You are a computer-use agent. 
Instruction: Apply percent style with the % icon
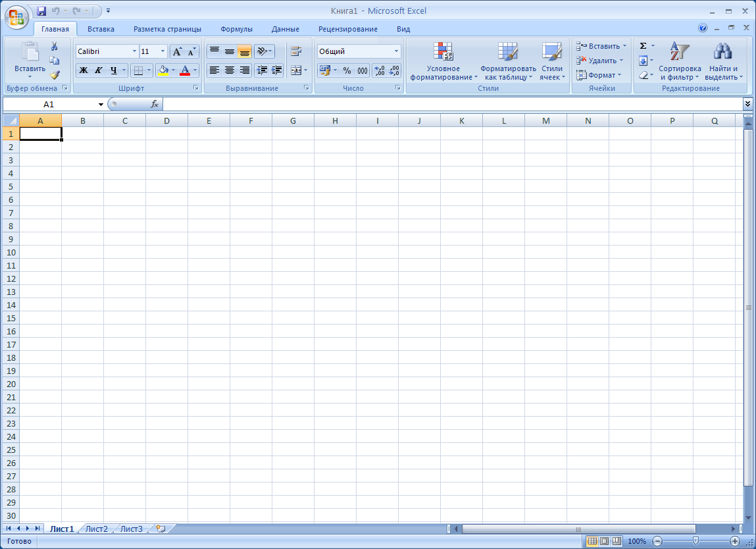pyautogui.click(x=347, y=70)
